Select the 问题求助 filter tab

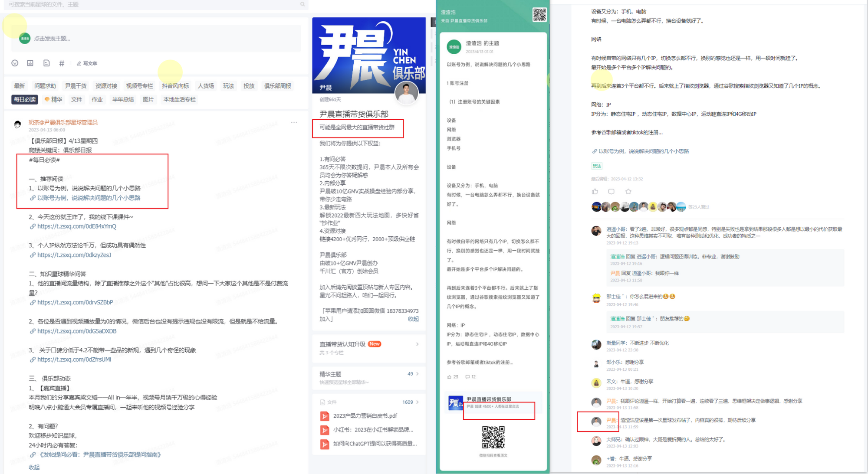pos(45,86)
